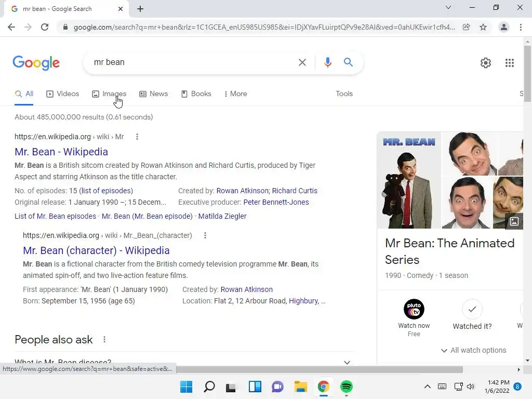Follow the Highbury location link

[303, 301]
